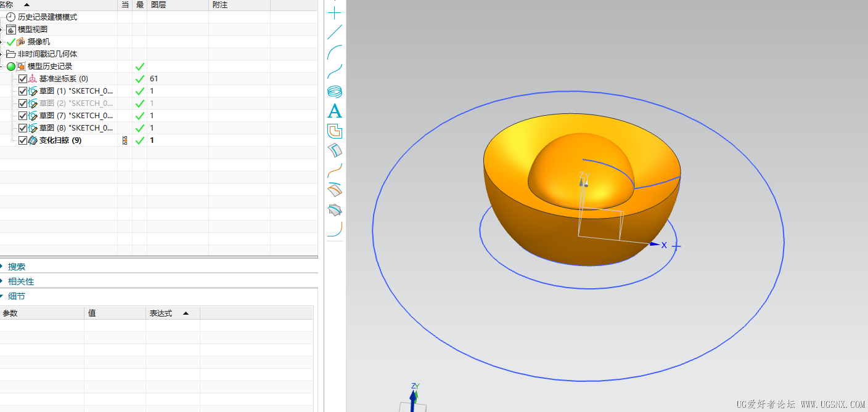Collapse the 细节 panel section
The image size is (868, 412).
pyautogui.click(x=17, y=296)
